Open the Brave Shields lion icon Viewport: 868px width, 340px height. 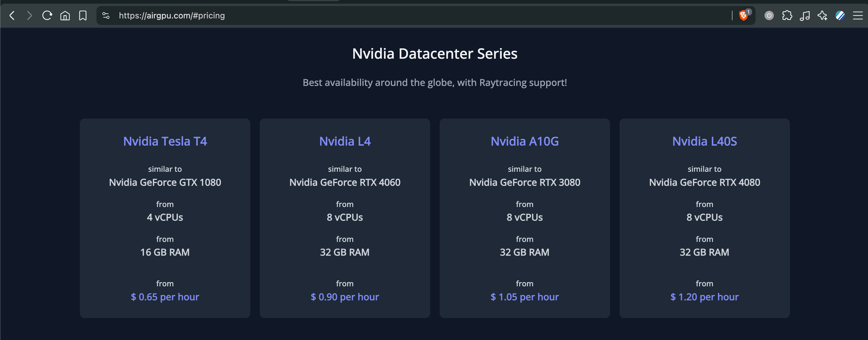point(744,16)
